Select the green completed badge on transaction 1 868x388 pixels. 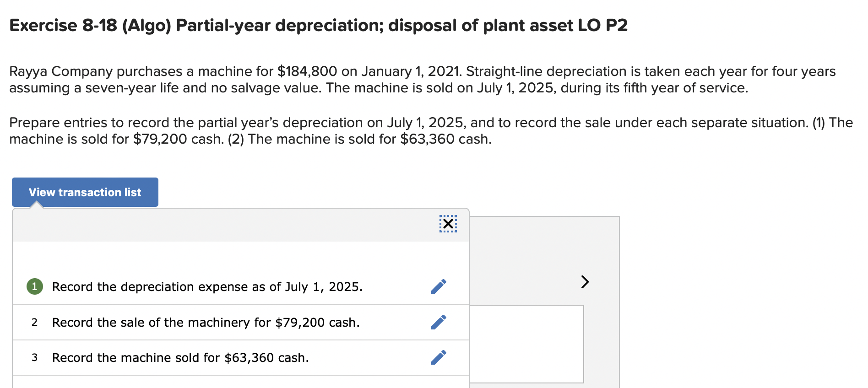pos(34,287)
